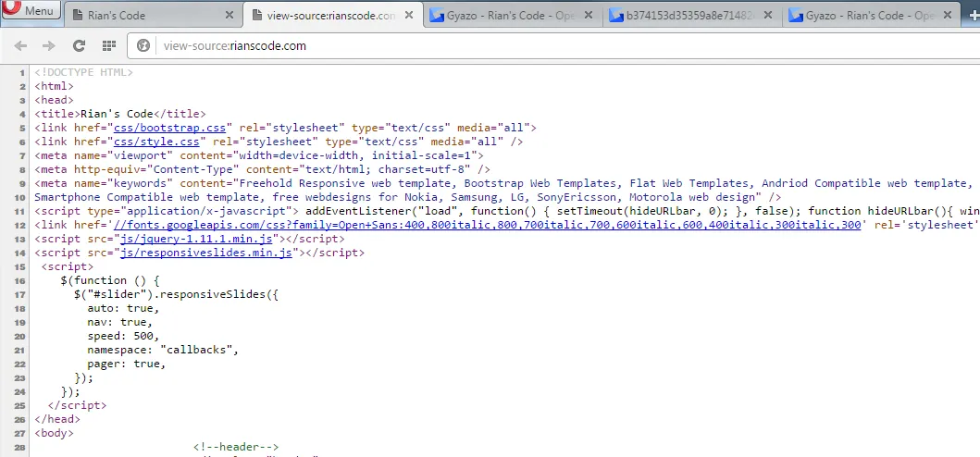Click the <!DOCTYPE HTML> line
The height and width of the screenshot is (457, 980).
(x=84, y=72)
